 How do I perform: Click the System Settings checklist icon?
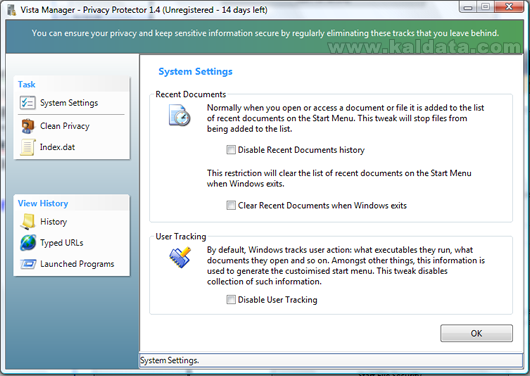tap(27, 103)
